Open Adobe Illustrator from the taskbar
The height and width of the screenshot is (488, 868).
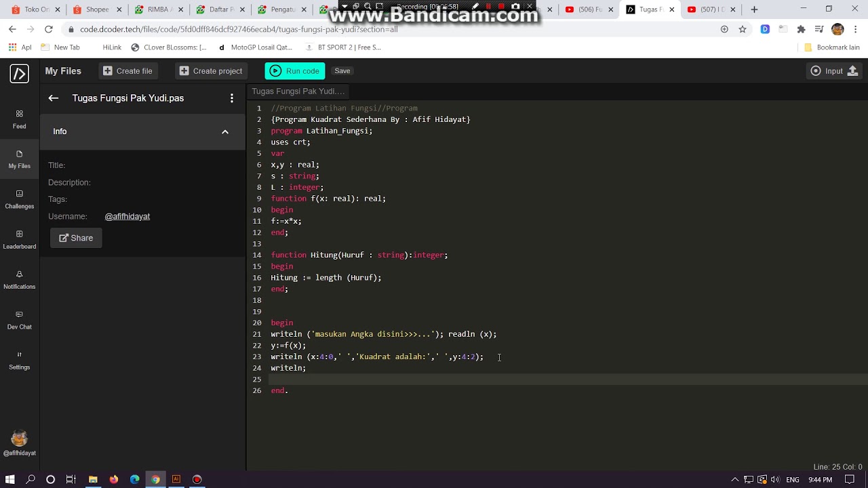176,479
